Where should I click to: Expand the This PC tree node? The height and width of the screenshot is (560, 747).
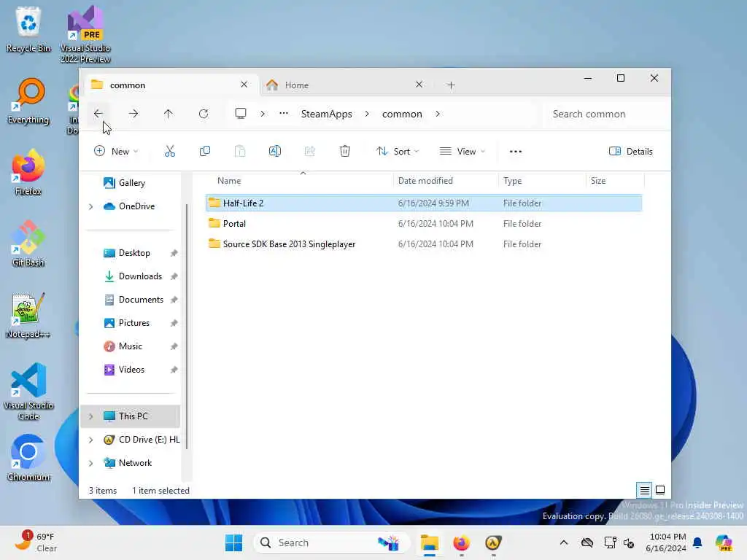tap(91, 416)
